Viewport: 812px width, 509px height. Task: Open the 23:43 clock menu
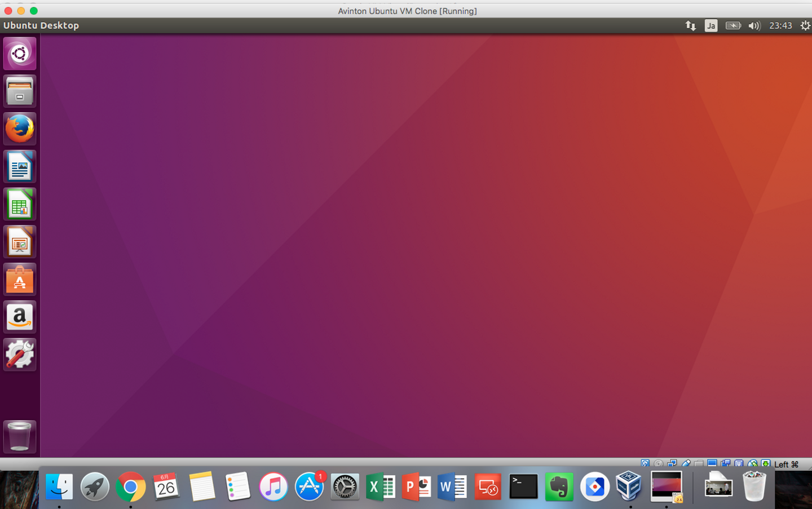pyautogui.click(x=780, y=25)
